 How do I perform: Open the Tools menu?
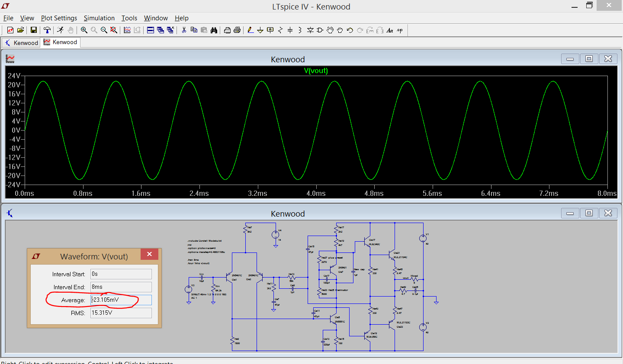click(x=129, y=18)
